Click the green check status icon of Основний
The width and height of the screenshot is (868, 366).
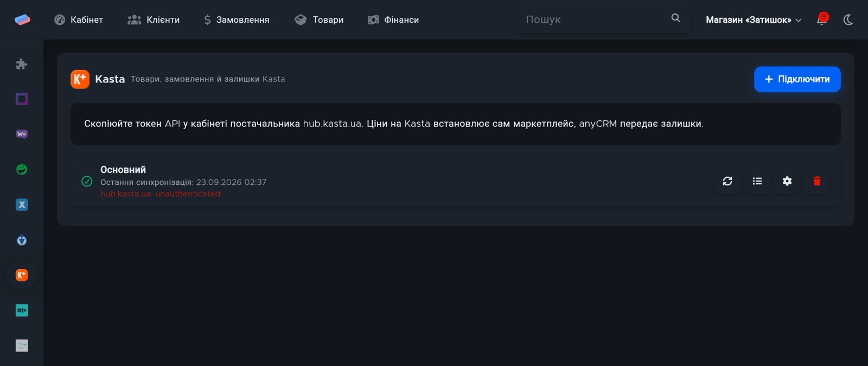click(87, 181)
